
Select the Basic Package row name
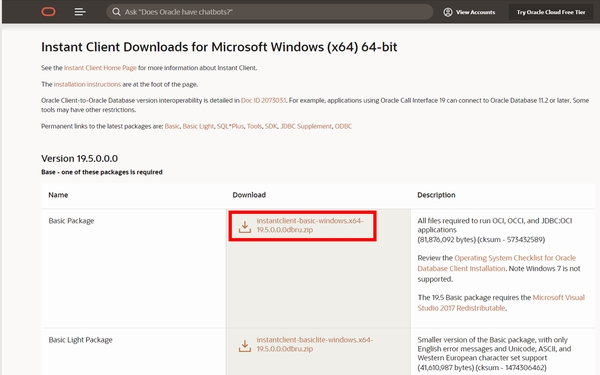click(71, 221)
